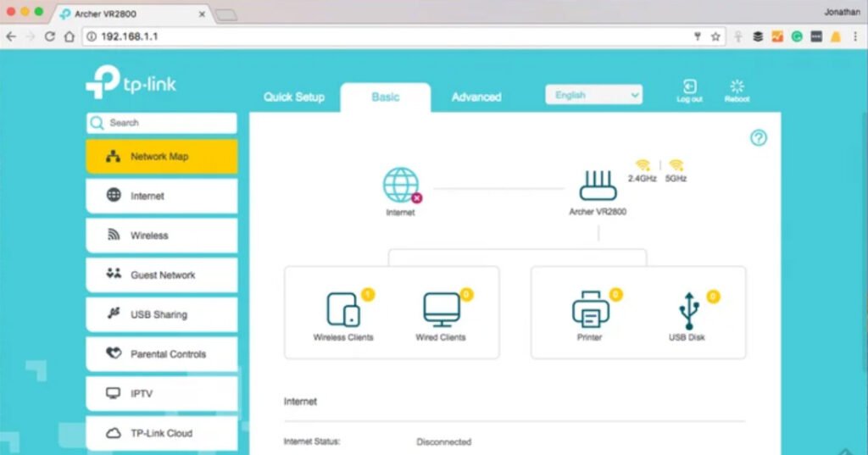
Task: Select USB Sharing from the sidebar
Action: pyautogui.click(x=161, y=314)
